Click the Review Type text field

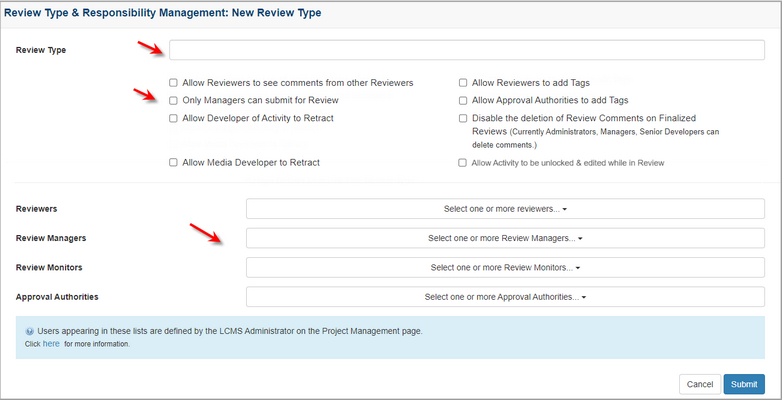[466, 50]
